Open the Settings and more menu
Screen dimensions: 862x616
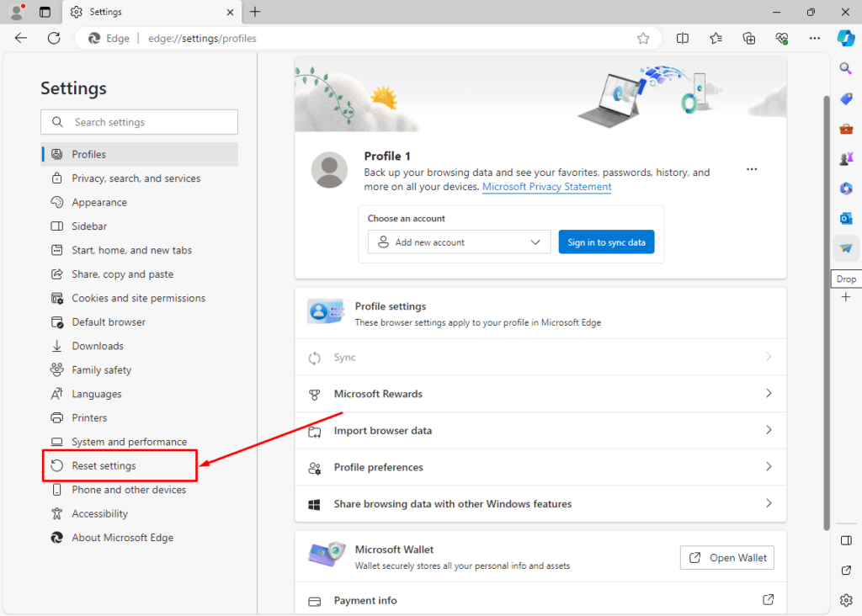(x=814, y=38)
